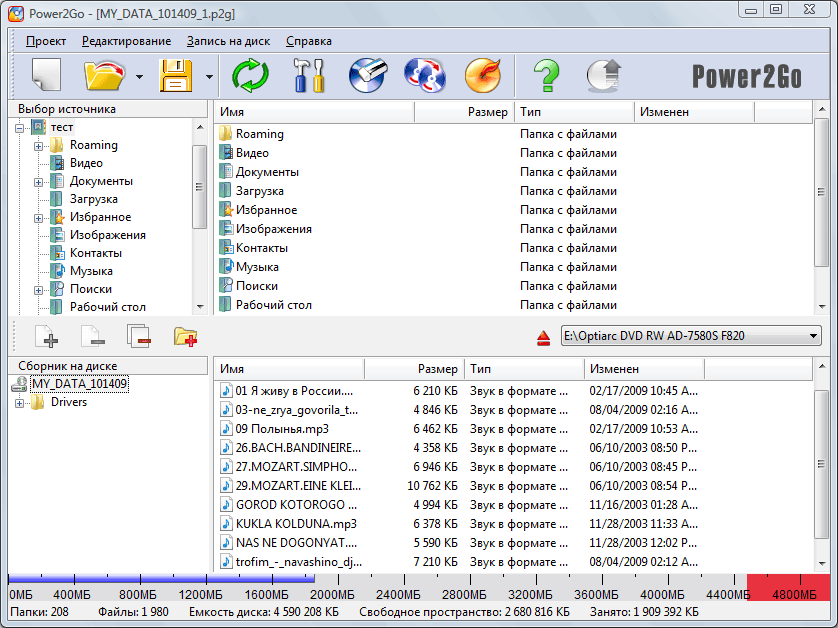Sort source list by Размер column
This screenshot has height=628, width=838.
pos(464,112)
